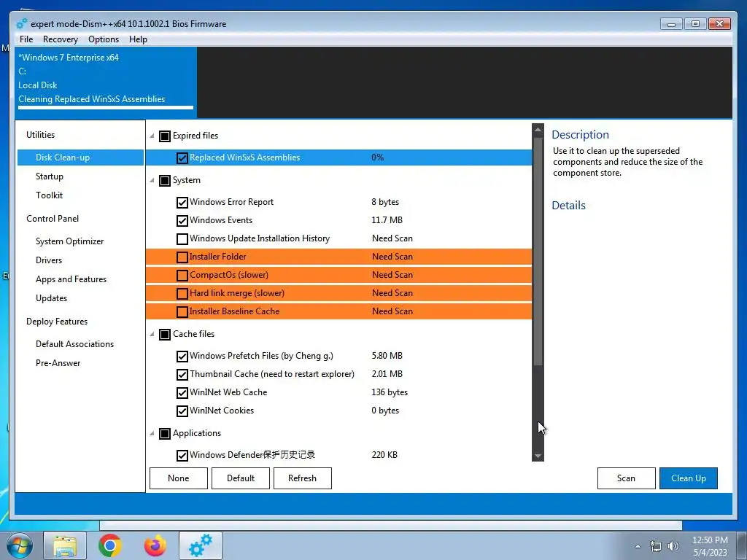Image resolution: width=747 pixels, height=560 pixels.
Task: Select Disk Clean-up in sidebar
Action: pyautogui.click(x=80, y=157)
